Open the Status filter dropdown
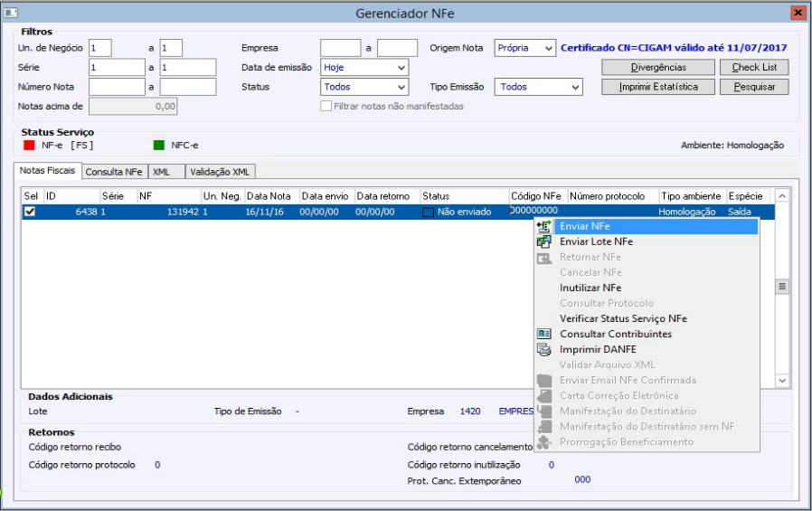 pos(401,87)
